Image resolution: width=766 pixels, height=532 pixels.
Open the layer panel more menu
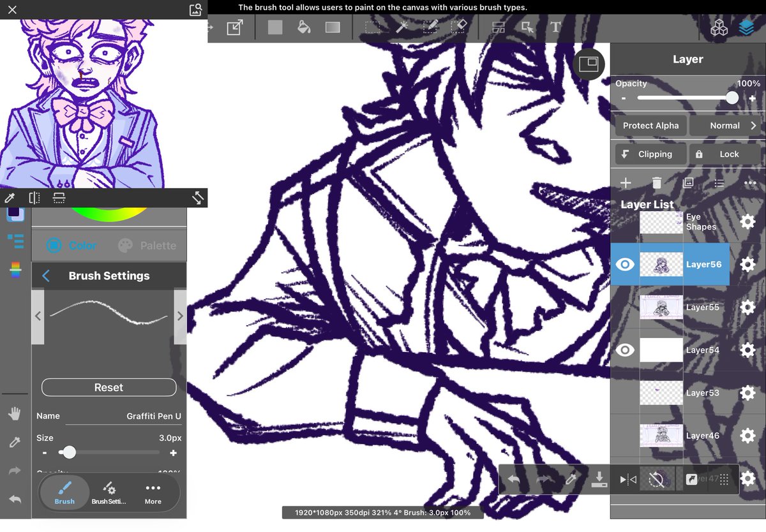[x=751, y=183]
